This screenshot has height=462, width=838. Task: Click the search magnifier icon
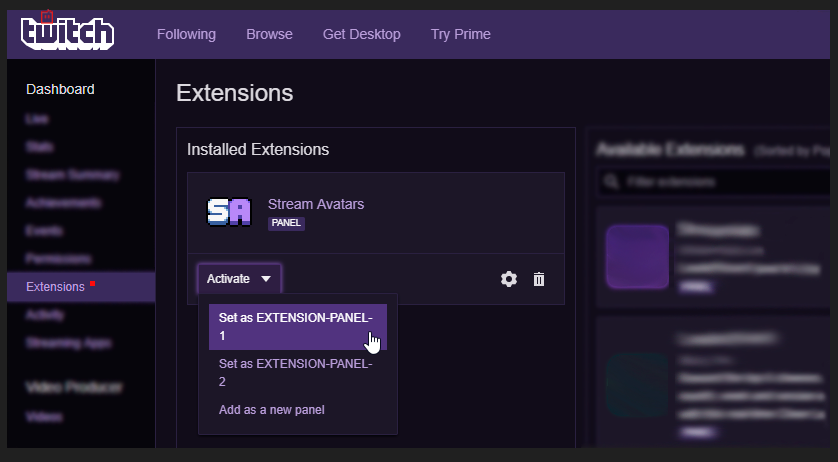(611, 182)
